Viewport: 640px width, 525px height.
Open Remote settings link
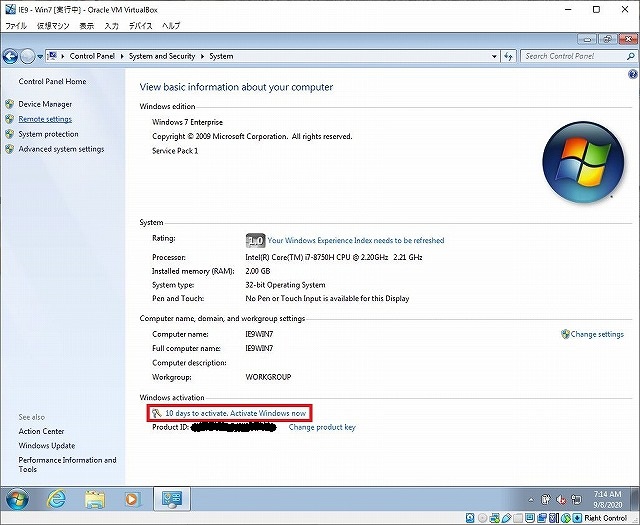(45, 119)
